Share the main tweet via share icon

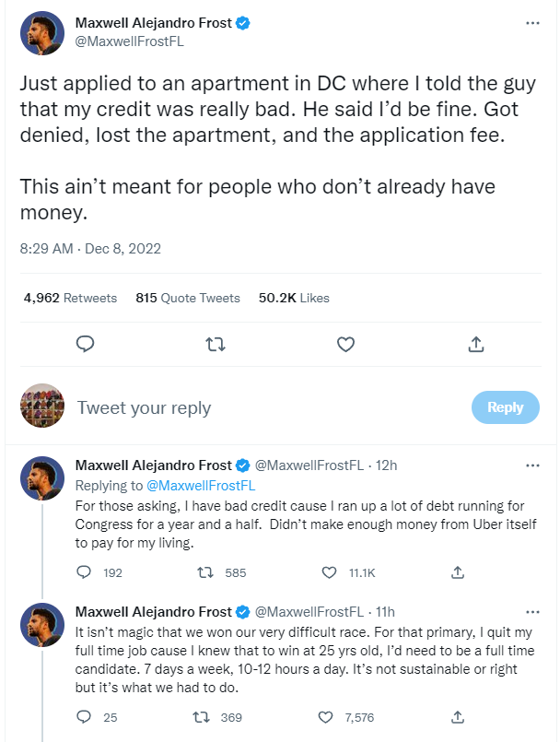pyautogui.click(x=476, y=345)
